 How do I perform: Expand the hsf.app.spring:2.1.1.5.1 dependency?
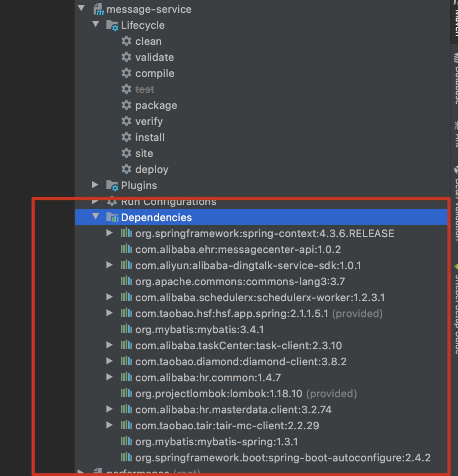(110, 313)
